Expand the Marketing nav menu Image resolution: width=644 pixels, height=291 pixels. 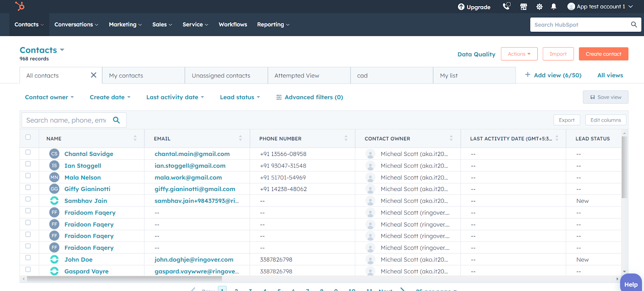125,25
